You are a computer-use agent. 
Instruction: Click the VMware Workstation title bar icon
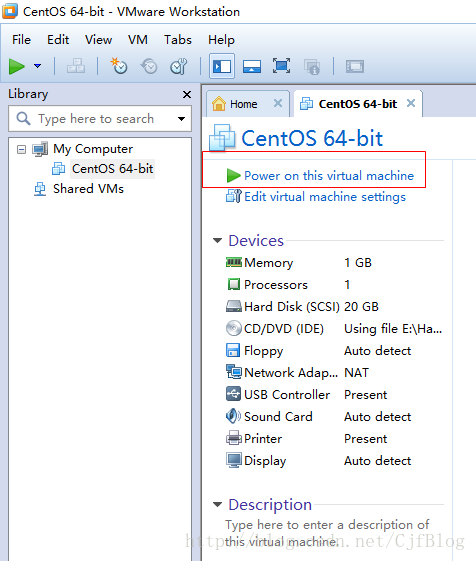point(10,11)
